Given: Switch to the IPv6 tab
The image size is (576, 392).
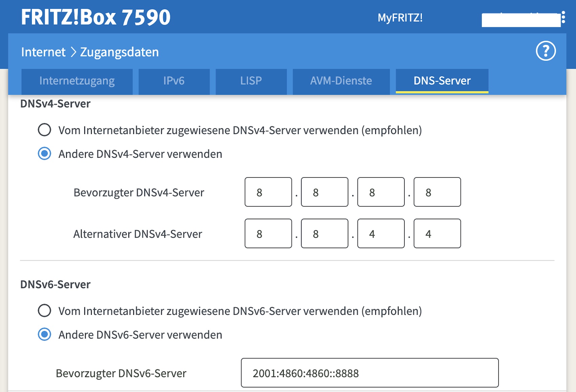Looking at the screenshot, I should [x=174, y=81].
